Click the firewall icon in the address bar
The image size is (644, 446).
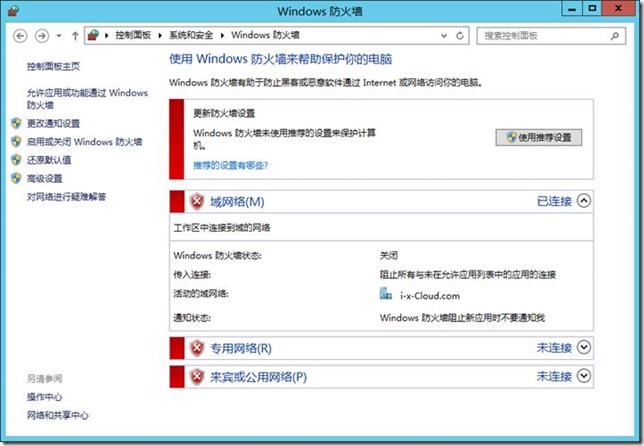(94, 35)
